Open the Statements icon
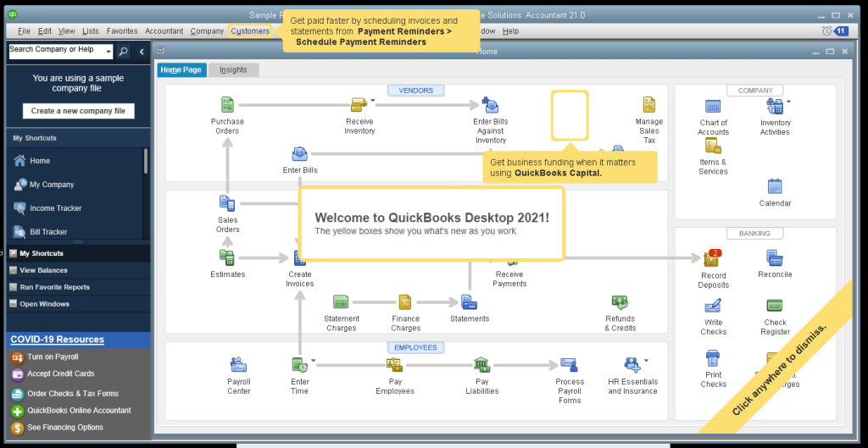Viewport: 868px width, 448px height. coord(469,302)
